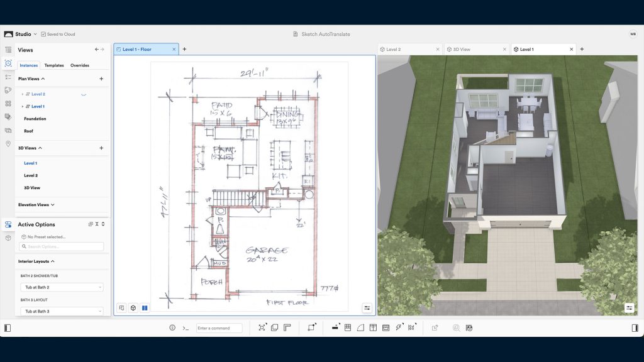Viewport: 644px width, 362px height.
Task: Click the MB user avatar
Action: click(x=633, y=34)
